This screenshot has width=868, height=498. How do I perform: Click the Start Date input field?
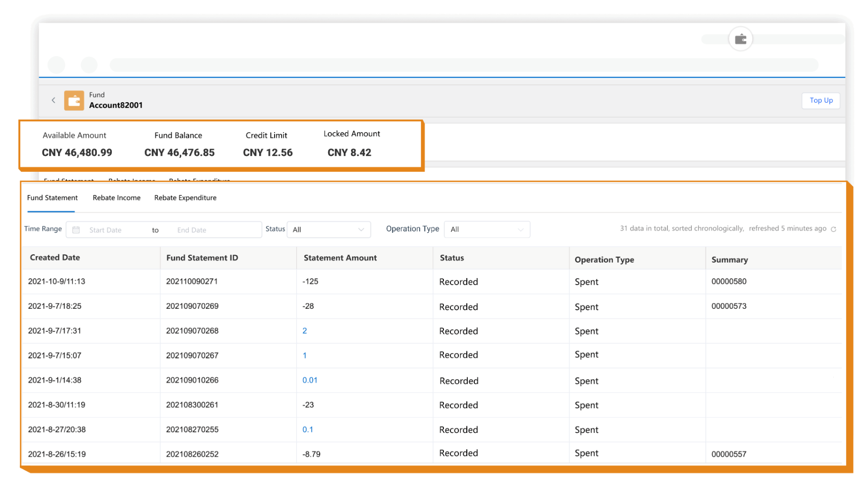pyautogui.click(x=105, y=230)
